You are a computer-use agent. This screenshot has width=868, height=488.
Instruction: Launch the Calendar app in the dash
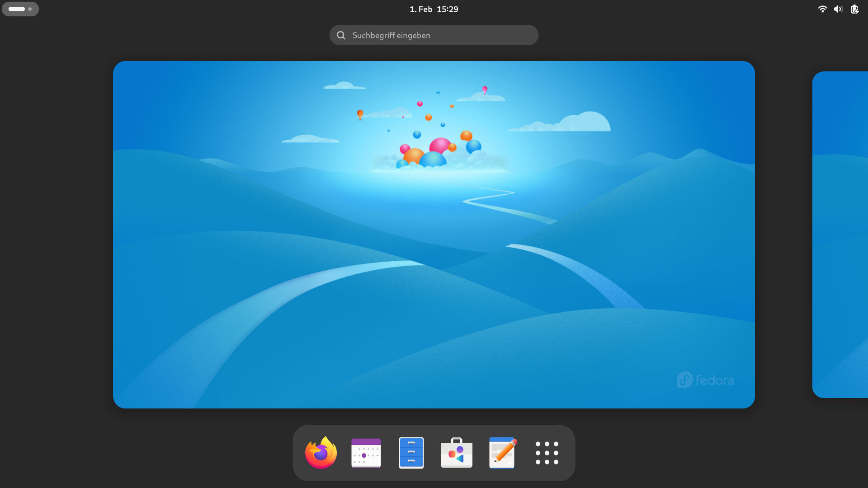click(366, 453)
